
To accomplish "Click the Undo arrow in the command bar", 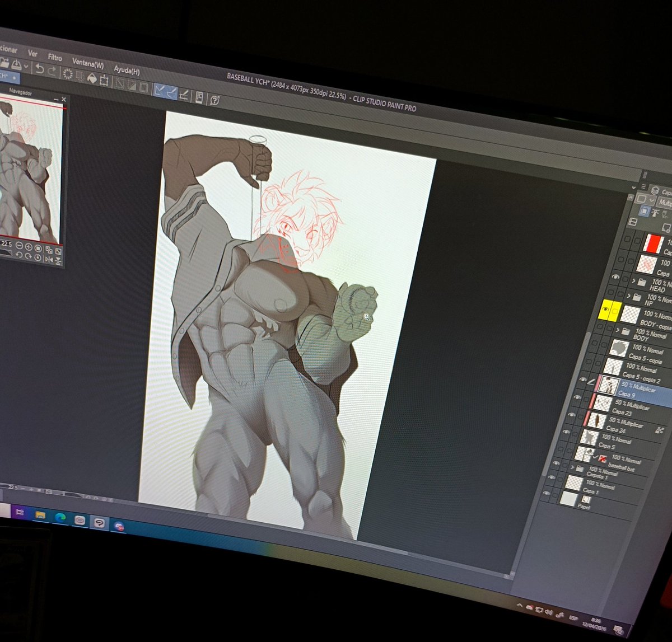I will [x=39, y=69].
